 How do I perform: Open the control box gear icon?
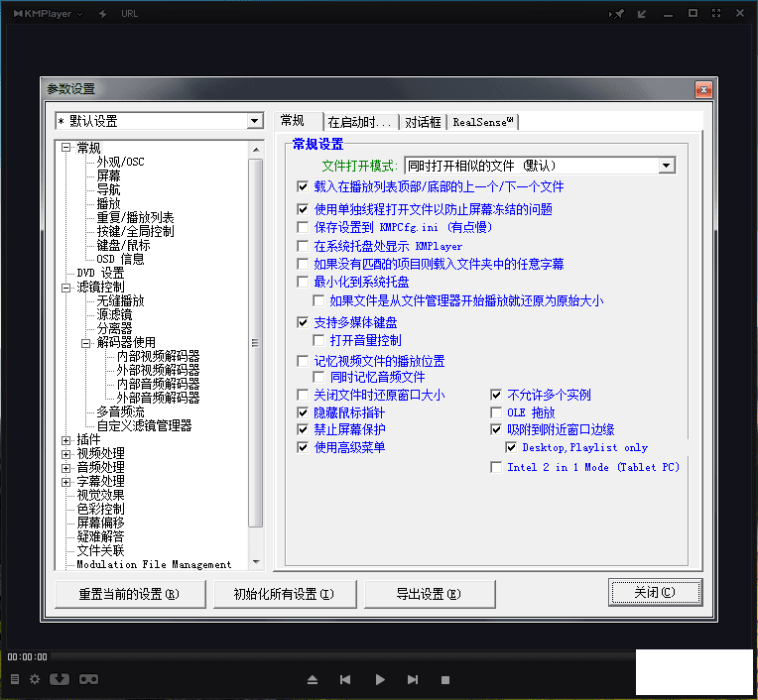coord(35,679)
